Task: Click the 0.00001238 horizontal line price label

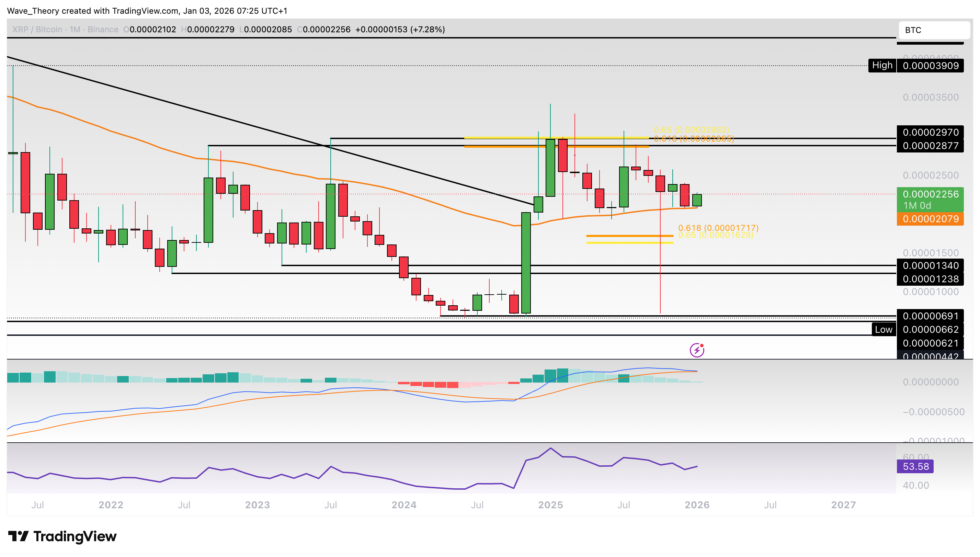Action: point(930,279)
